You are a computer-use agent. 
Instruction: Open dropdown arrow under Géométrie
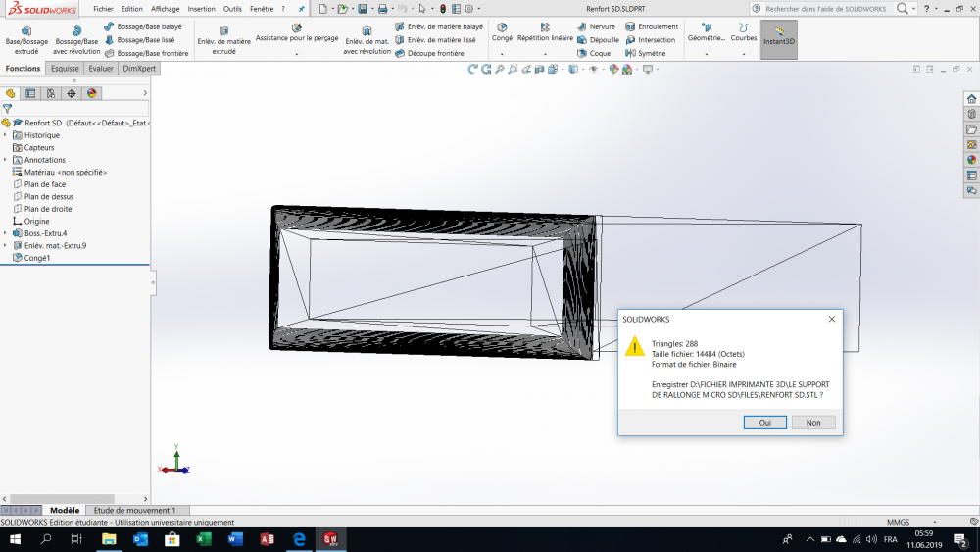707,54
